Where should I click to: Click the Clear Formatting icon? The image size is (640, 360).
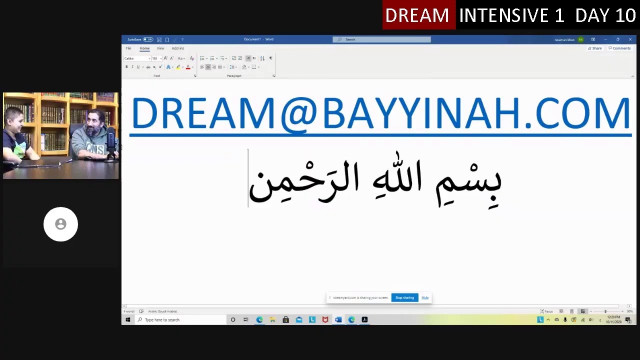click(x=192, y=58)
